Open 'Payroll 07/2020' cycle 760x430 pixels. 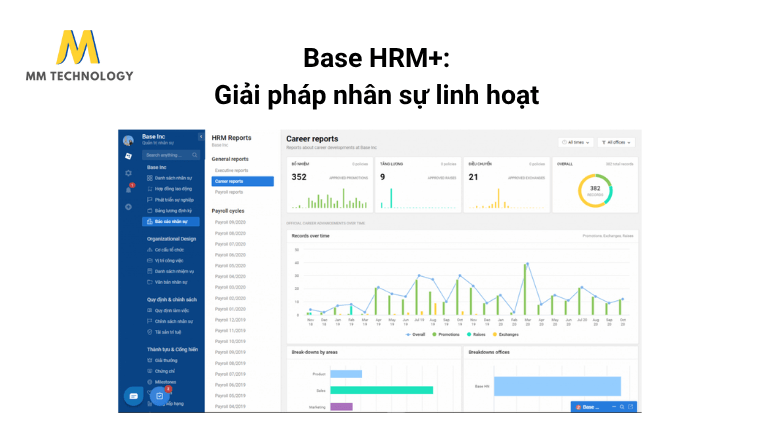pyautogui.click(x=230, y=244)
